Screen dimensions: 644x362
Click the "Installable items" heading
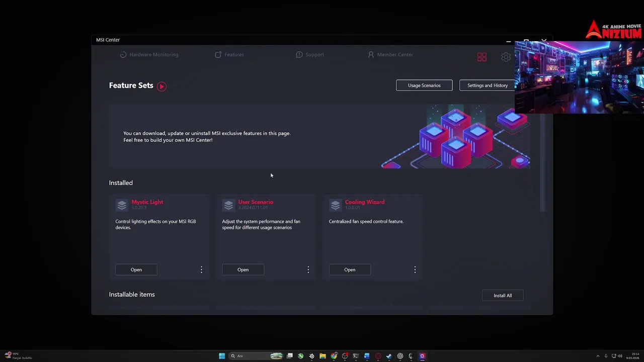point(132,295)
